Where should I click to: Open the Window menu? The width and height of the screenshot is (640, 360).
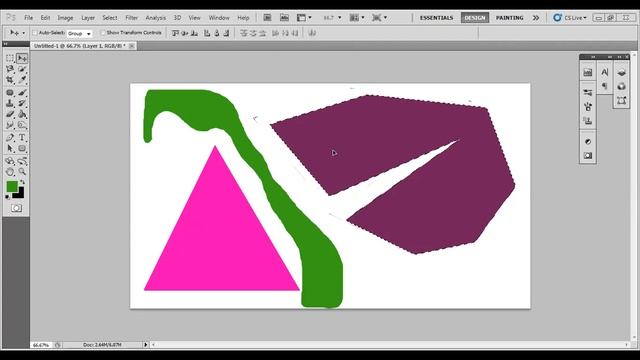click(x=219, y=18)
